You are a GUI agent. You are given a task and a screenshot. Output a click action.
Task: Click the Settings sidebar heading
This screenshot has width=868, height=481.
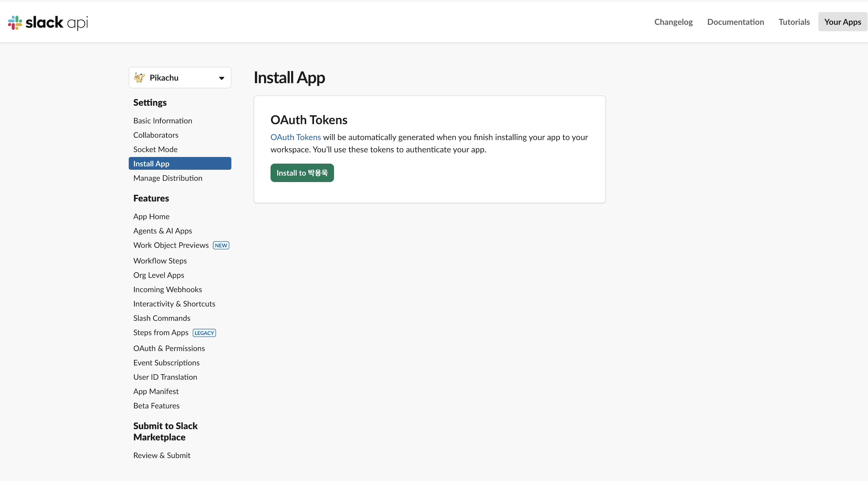150,102
